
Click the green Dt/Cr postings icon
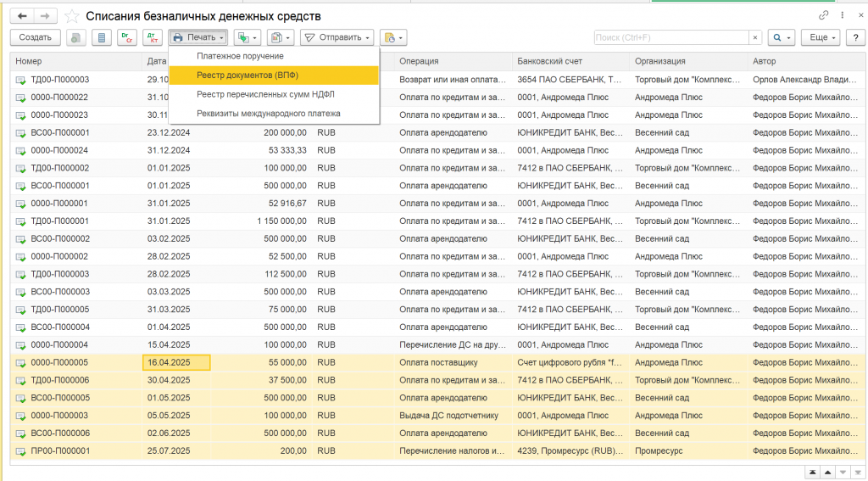click(127, 37)
